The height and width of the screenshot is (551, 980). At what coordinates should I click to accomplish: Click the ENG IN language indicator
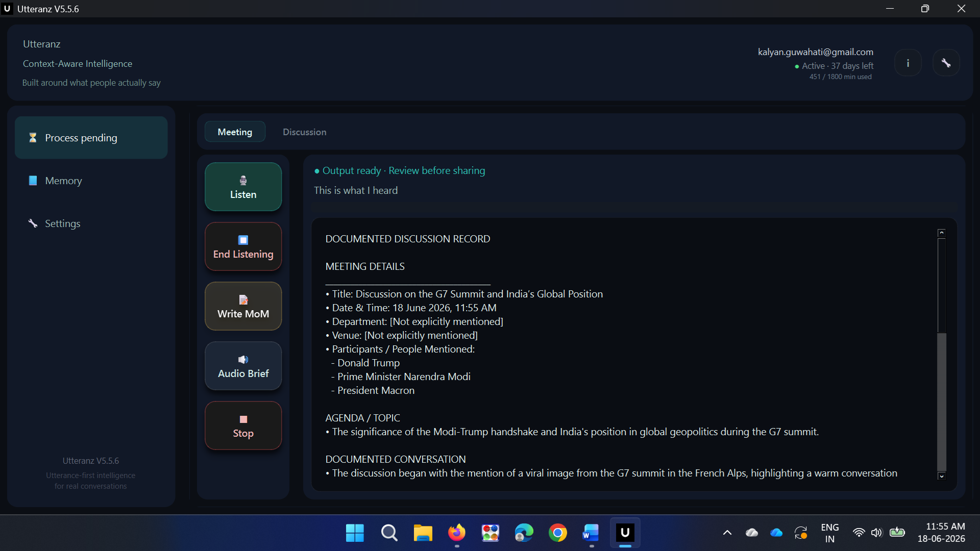point(830,533)
